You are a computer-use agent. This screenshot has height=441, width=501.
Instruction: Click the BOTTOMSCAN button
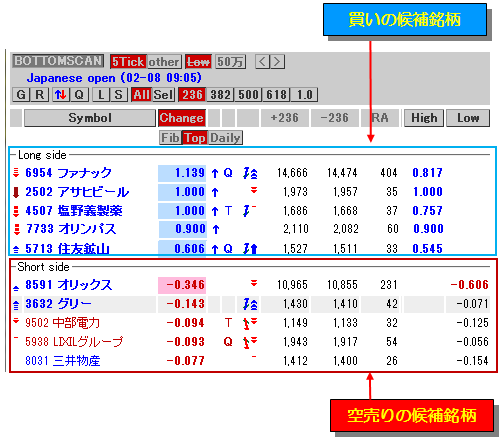point(58,61)
